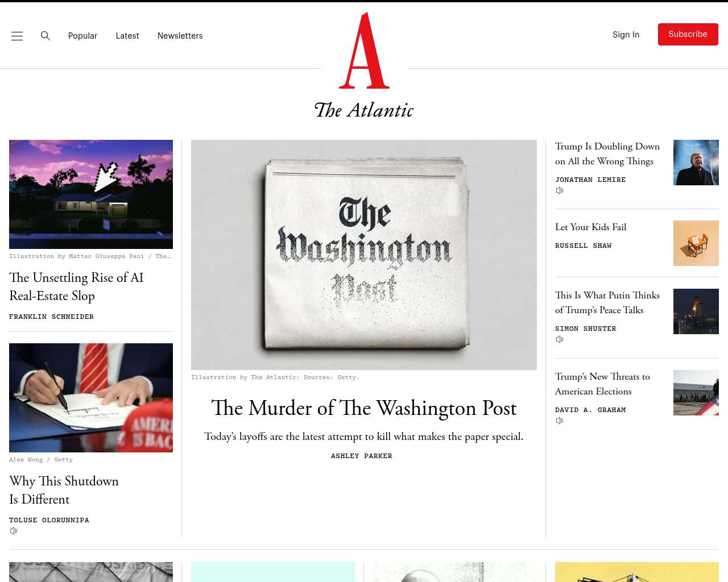This screenshot has width=728, height=582.
Task: Click the search magnifier icon
Action: pyautogui.click(x=45, y=36)
